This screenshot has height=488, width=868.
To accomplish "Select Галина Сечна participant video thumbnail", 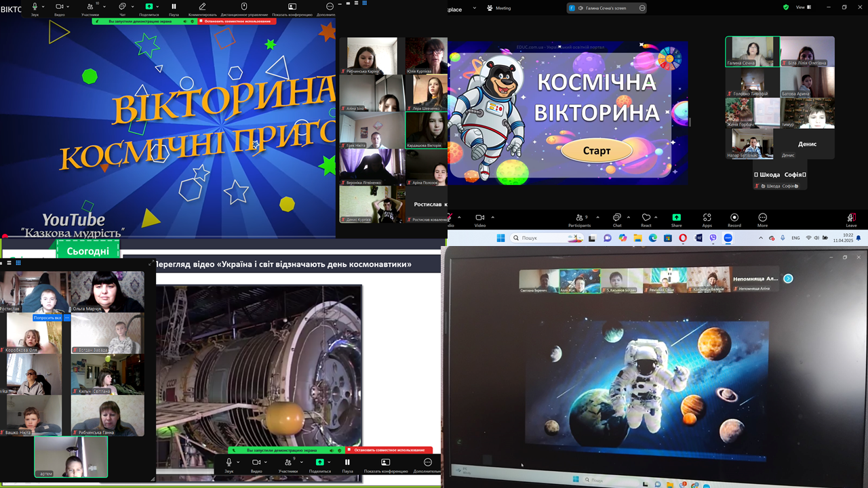I will coord(753,52).
